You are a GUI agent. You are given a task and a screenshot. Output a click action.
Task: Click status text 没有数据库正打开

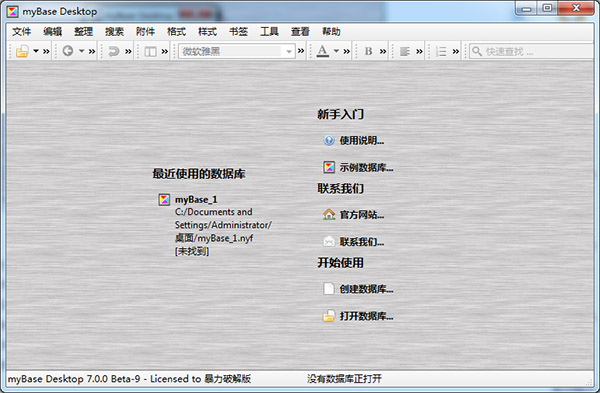pyautogui.click(x=344, y=379)
